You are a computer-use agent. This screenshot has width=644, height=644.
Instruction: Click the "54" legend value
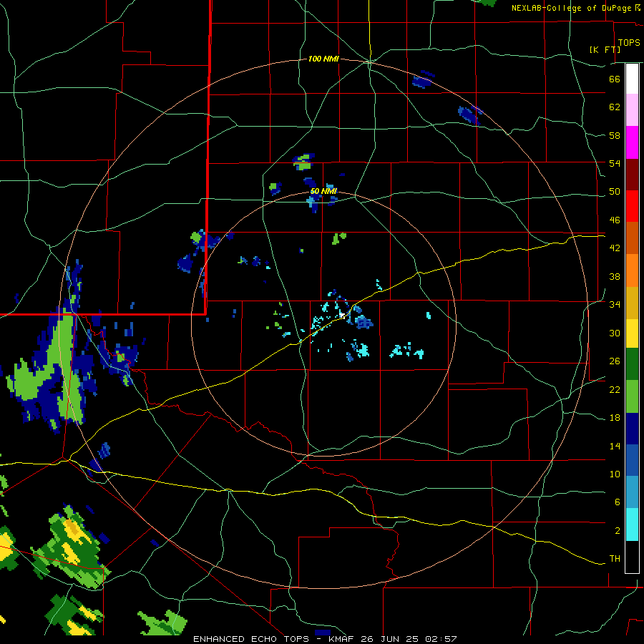[615, 163]
